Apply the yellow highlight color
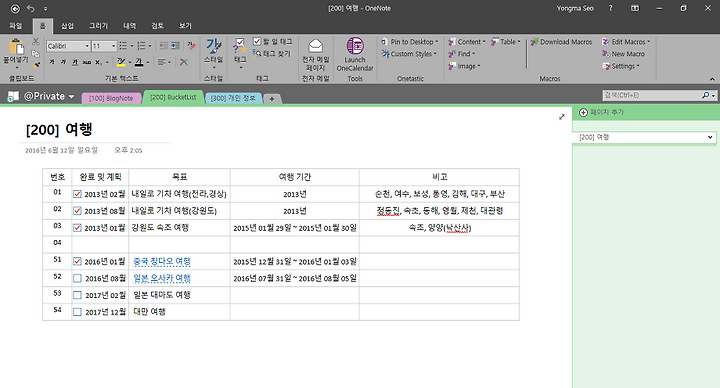The width and height of the screenshot is (720, 388). point(121,62)
